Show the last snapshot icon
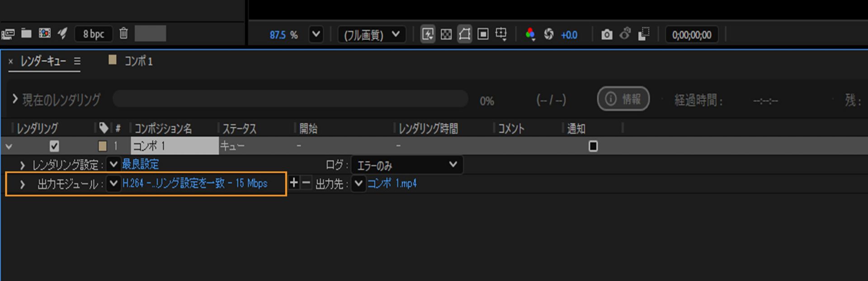Viewport: 868px width, 281px height. click(625, 34)
